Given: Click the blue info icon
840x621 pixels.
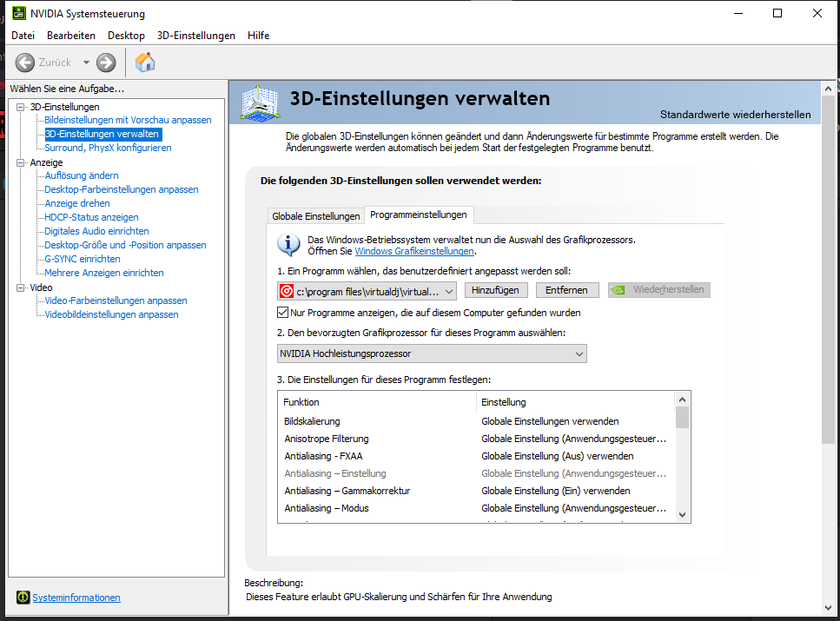Looking at the screenshot, I should (x=288, y=244).
